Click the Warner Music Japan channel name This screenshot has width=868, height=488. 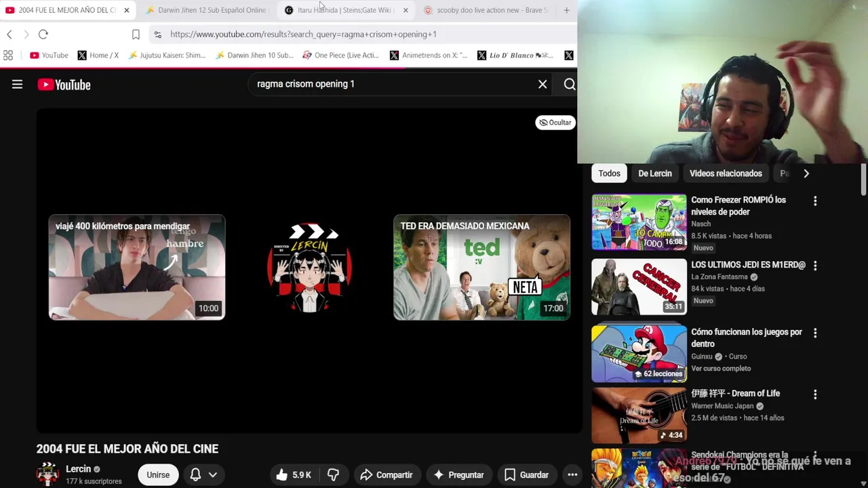coord(722,406)
